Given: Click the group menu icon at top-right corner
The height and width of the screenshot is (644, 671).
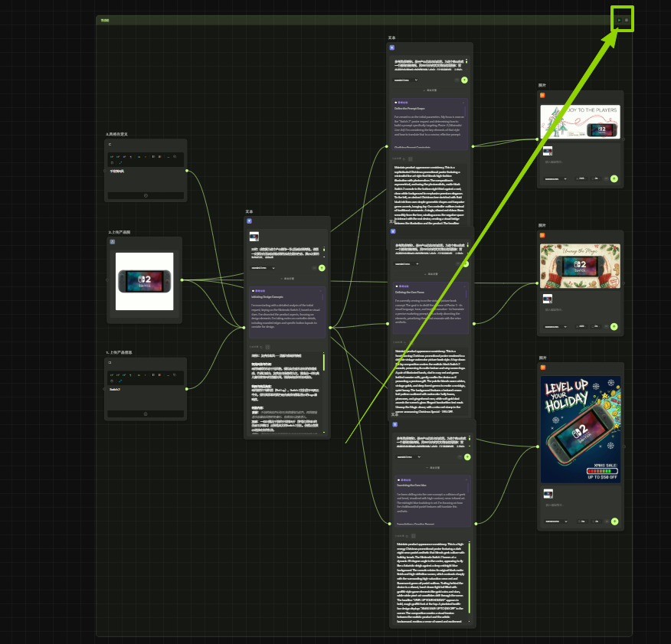Looking at the screenshot, I should click(627, 20).
